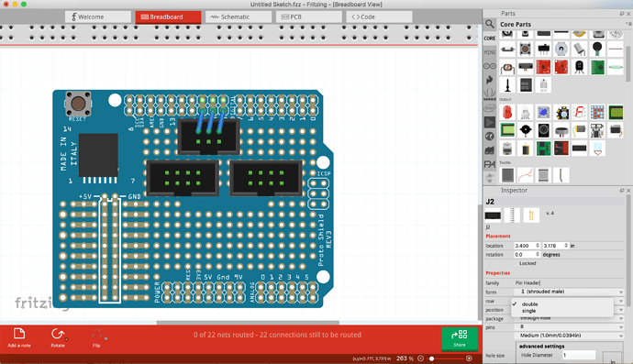Click the green Share button

(x=460, y=338)
